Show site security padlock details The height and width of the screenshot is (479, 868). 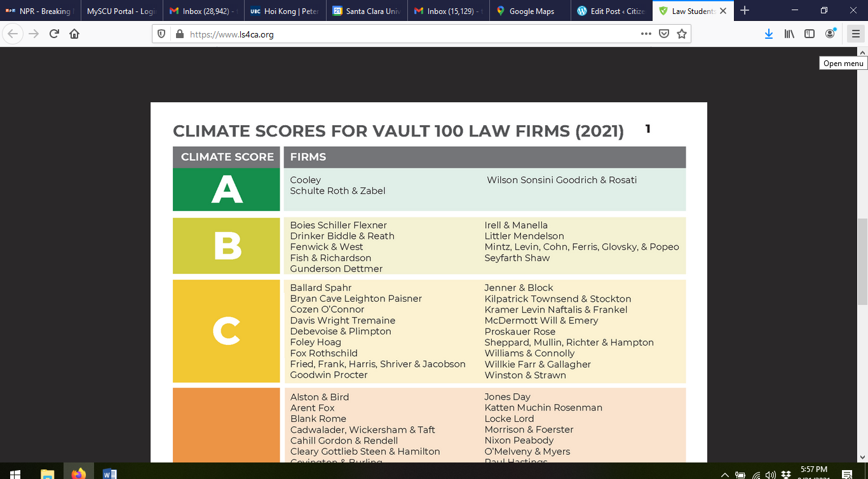pos(179,34)
